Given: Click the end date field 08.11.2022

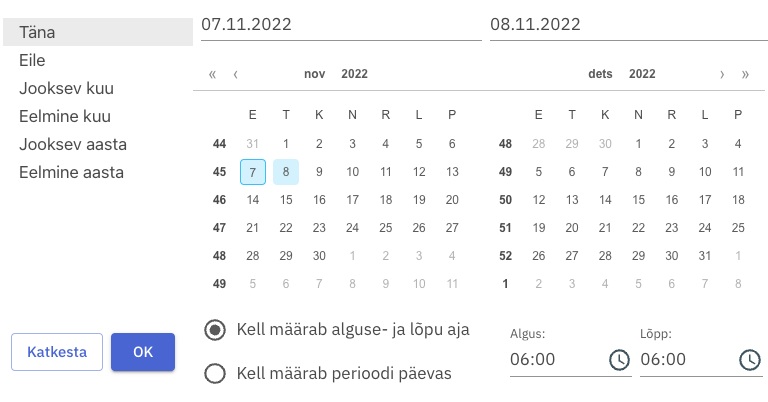Looking at the screenshot, I should click(628, 23).
